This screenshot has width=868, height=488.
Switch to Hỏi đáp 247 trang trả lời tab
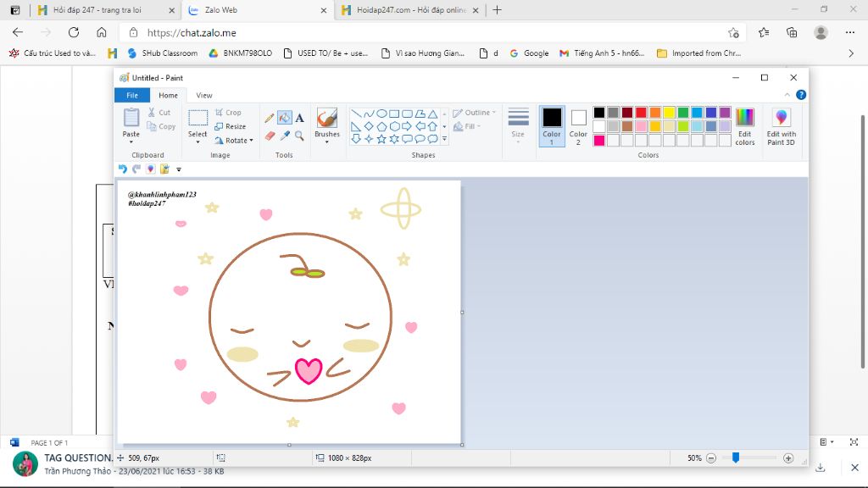[106, 10]
